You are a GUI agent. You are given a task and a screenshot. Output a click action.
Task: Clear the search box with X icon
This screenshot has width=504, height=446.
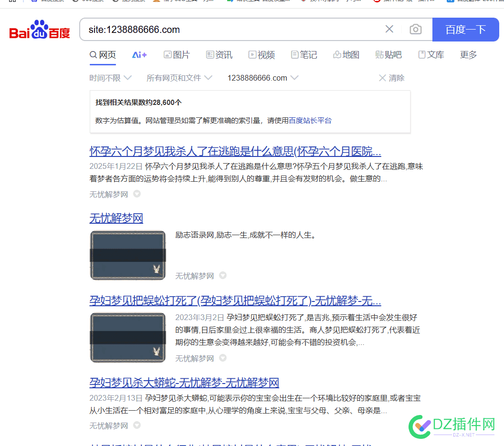389,29
